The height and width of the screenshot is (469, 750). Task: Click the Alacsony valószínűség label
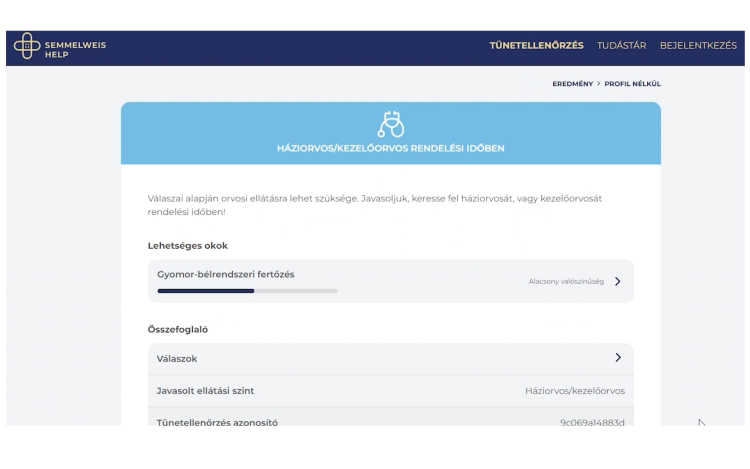566,282
